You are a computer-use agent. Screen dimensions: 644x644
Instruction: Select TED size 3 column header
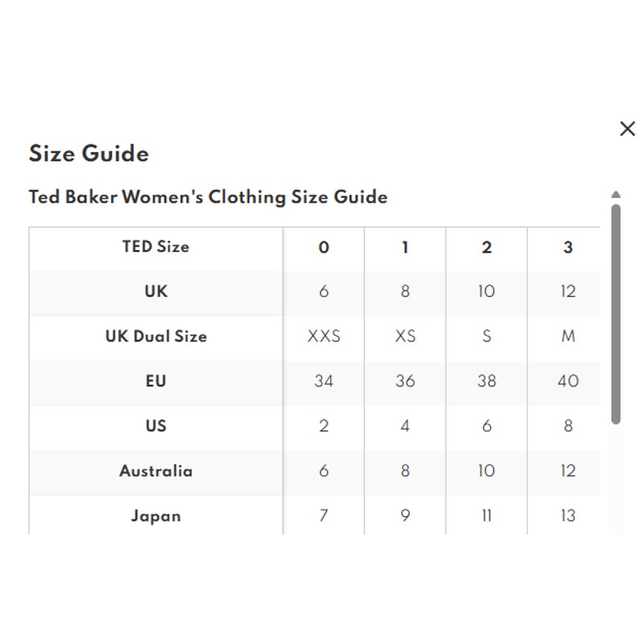coord(568,247)
